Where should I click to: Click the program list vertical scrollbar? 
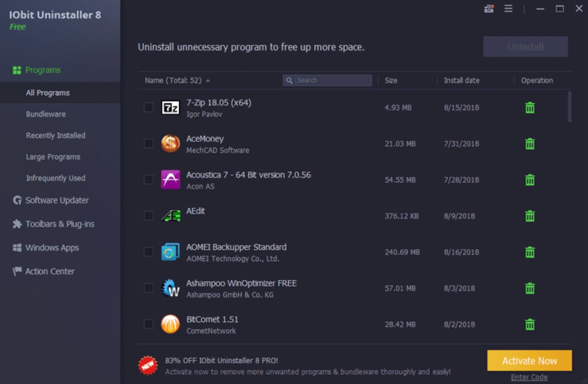[569, 106]
